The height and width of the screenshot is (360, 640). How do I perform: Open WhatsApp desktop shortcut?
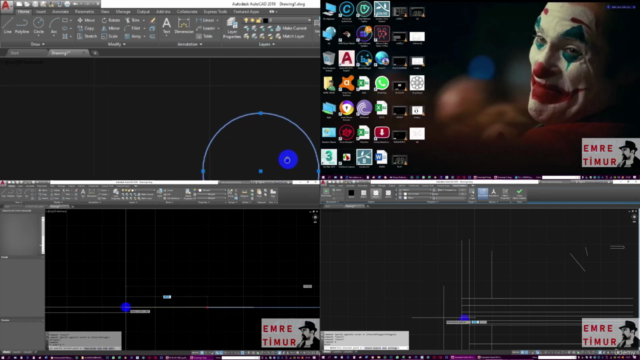point(382,84)
